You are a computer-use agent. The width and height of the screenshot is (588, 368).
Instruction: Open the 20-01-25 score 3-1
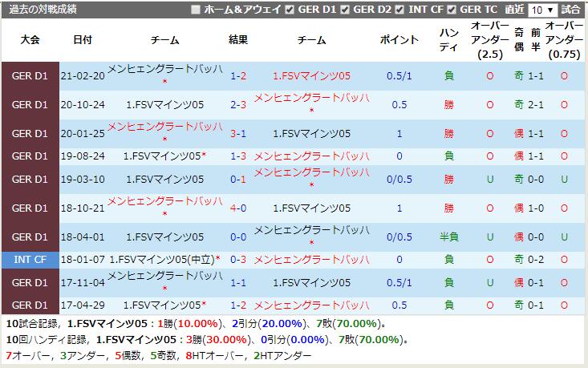click(x=238, y=134)
